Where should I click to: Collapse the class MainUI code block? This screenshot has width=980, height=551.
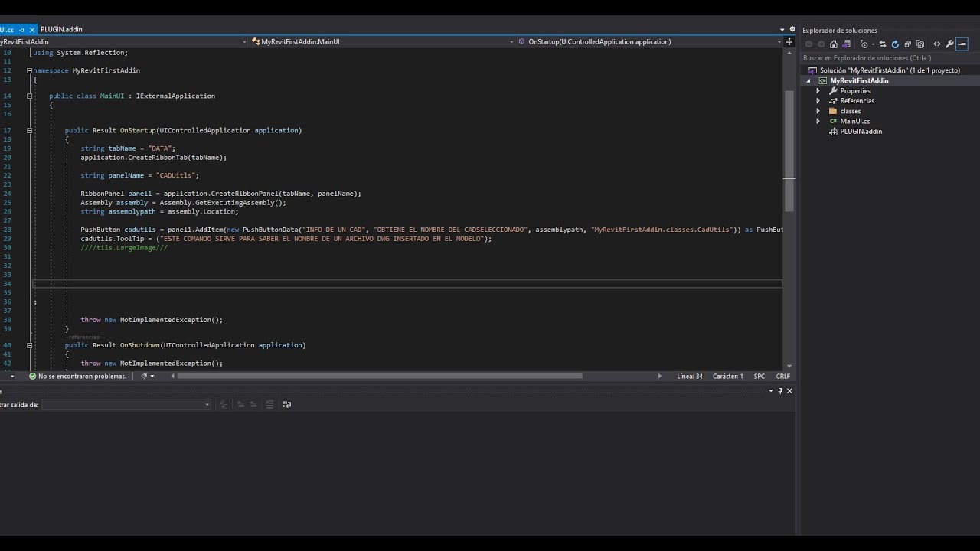point(29,96)
